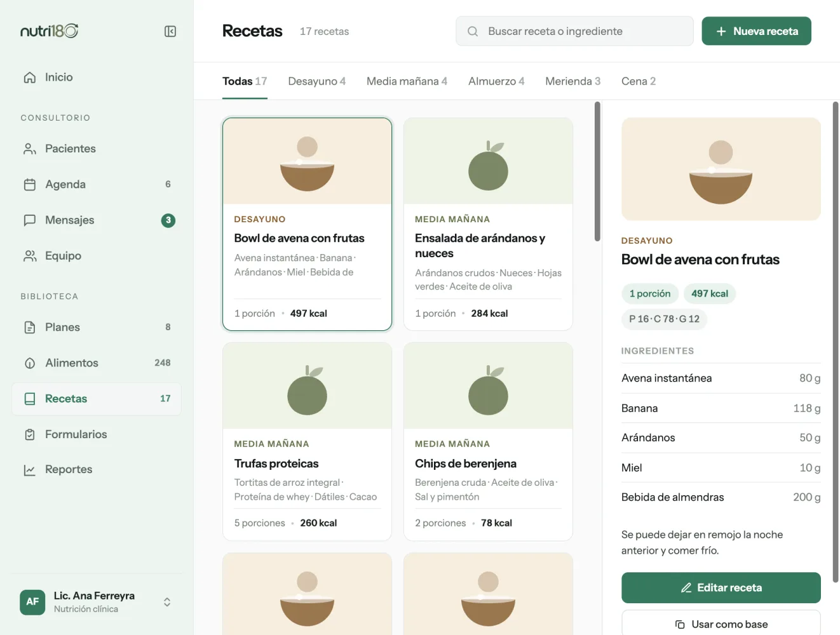Click the 260 kcal value on Trufas proteicas
The height and width of the screenshot is (635, 840).
(x=318, y=523)
